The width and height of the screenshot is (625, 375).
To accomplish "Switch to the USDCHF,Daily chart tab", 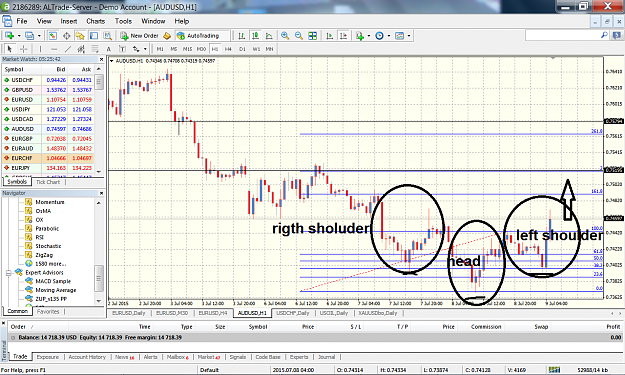I will point(293,313).
